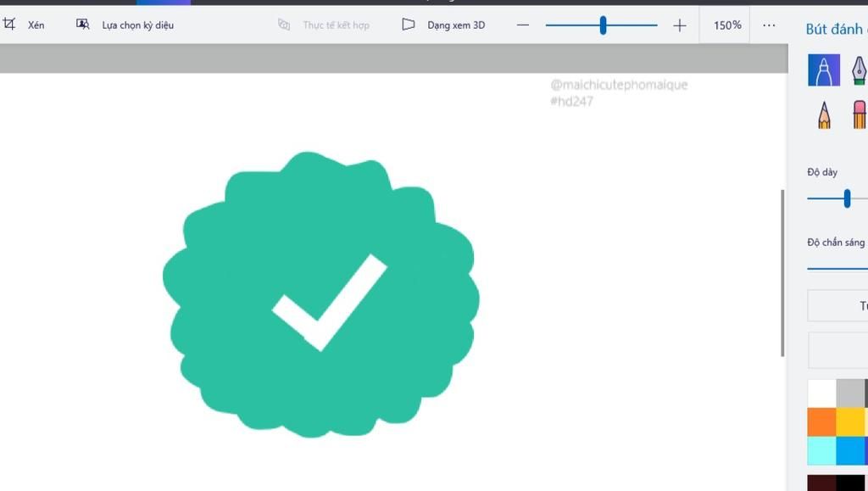Pick the white color swatch
868x491 pixels.
pos(821,393)
